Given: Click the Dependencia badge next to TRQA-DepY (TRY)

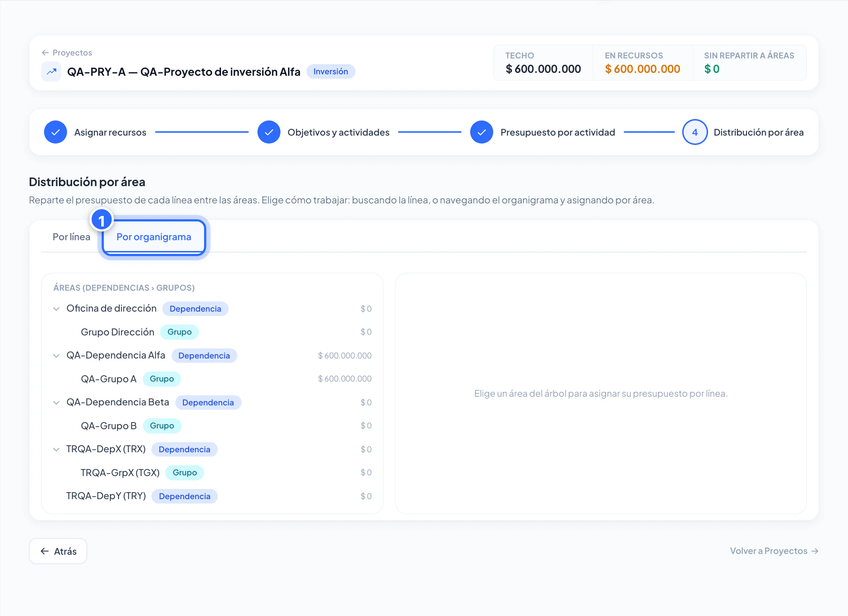Looking at the screenshot, I should click(x=184, y=496).
